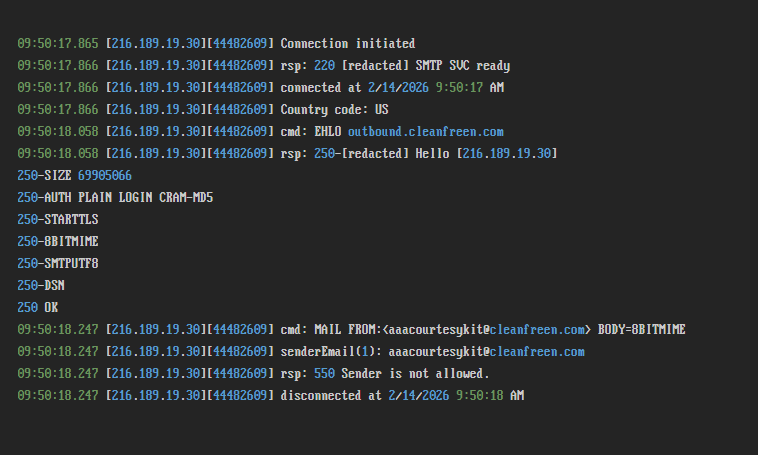
Task: Click IP address after "Hello" in response
Action: click(x=510, y=153)
